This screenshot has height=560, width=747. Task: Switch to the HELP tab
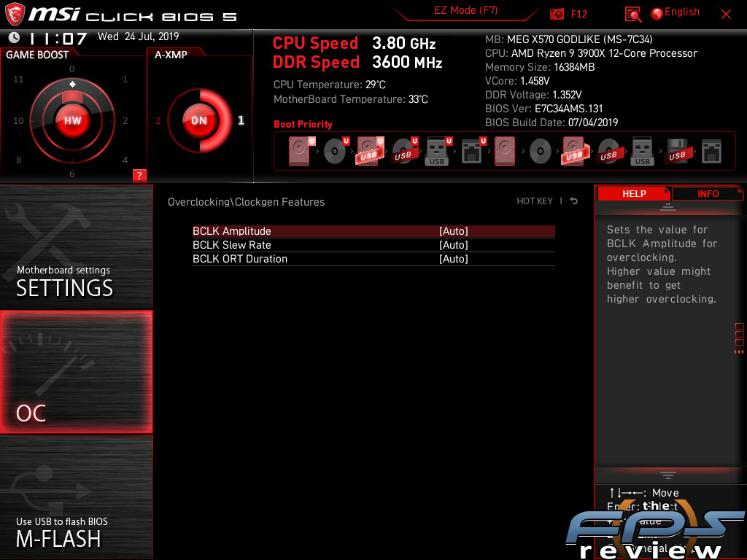point(634,194)
